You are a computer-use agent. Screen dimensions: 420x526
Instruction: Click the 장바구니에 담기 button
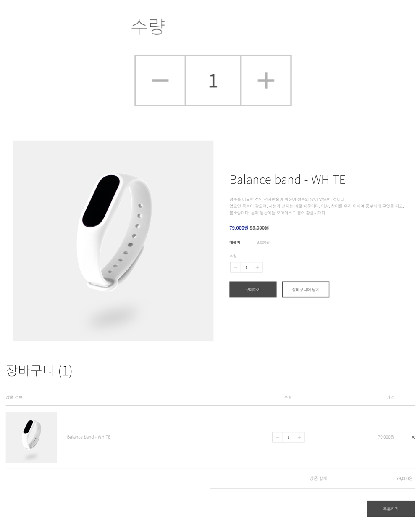tap(306, 289)
